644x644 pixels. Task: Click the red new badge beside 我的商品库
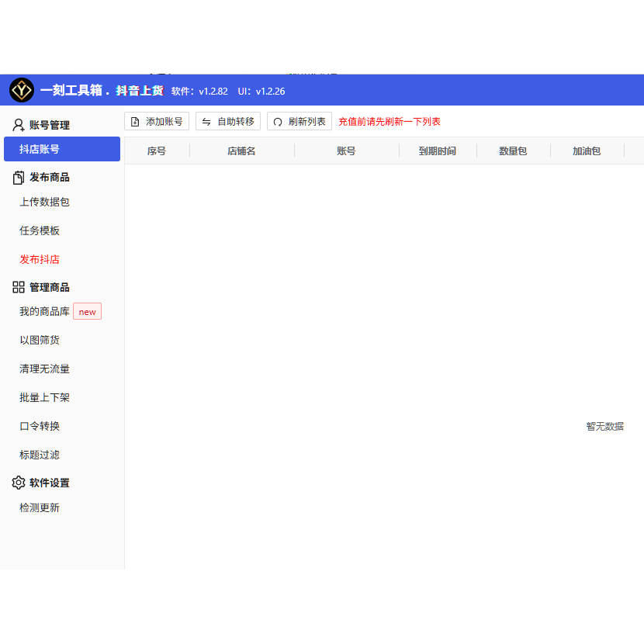pos(87,311)
